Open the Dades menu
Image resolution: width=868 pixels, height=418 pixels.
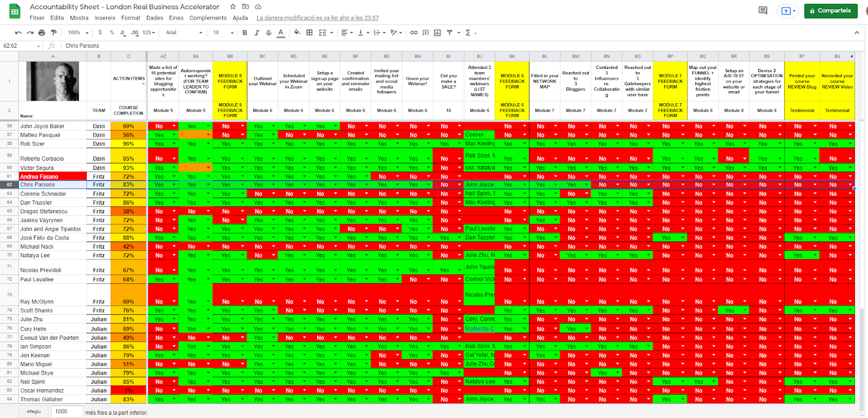tap(155, 18)
